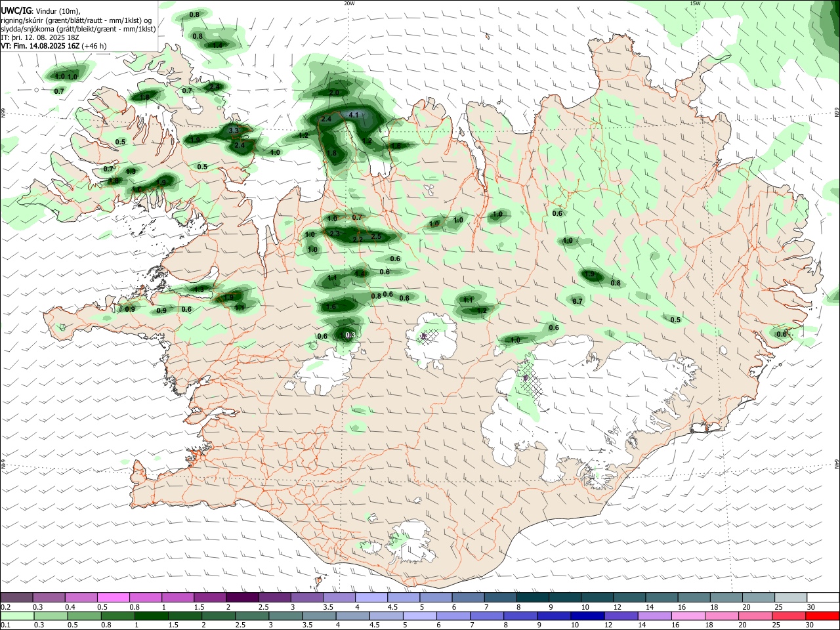Click the crimson 25–30 swatch on the lower scale

point(789,616)
